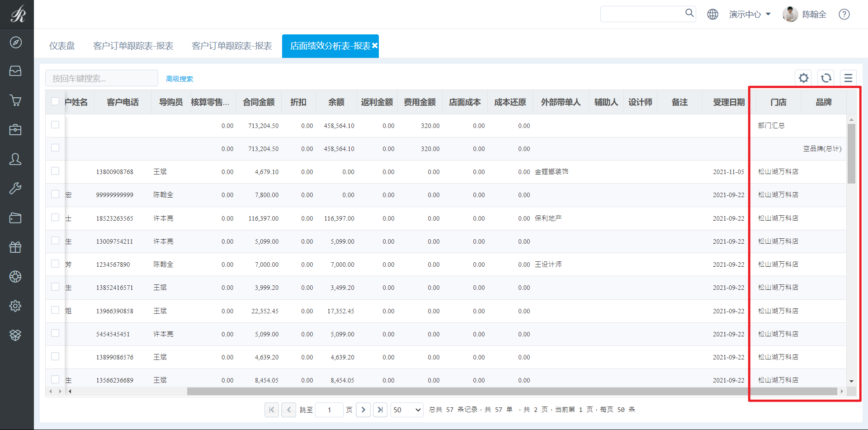This screenshot has width=868, height=430.
Task: Open the user profile sidebar icon
Action: 15,159
